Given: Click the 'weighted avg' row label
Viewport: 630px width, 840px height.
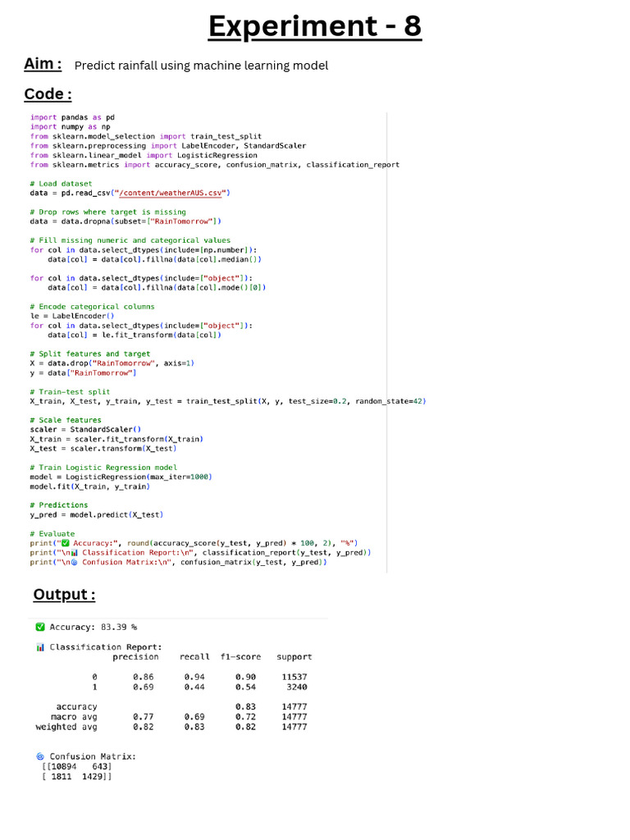Looking at the screenshot, I should click(66, 727).
